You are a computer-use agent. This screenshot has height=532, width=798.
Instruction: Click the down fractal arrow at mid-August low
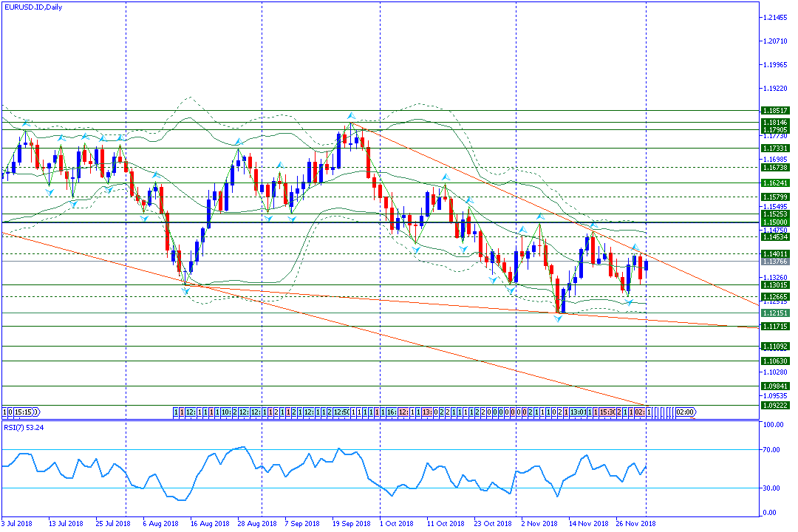[x=185, y=290]
